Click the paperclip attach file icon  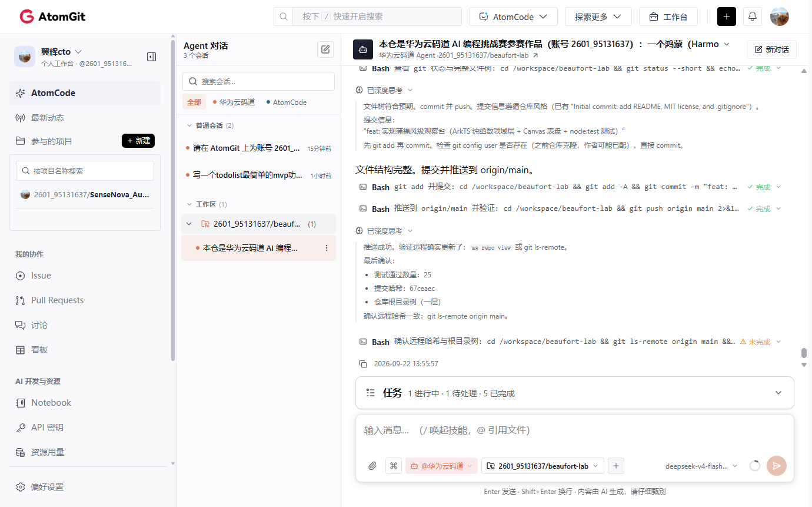click(x=372, y=466)
